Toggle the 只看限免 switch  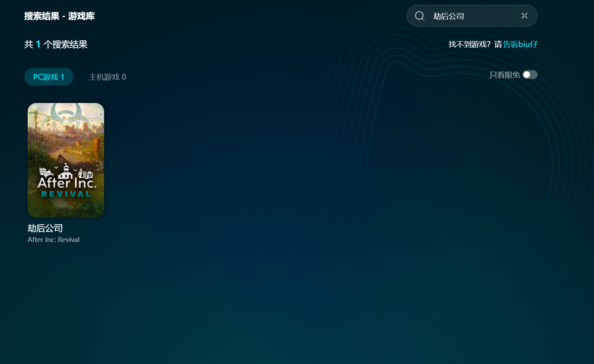(530, 75)
